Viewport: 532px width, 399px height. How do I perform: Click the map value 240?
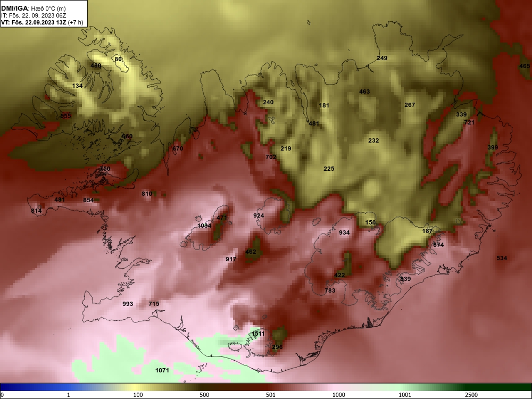[268, 103]
